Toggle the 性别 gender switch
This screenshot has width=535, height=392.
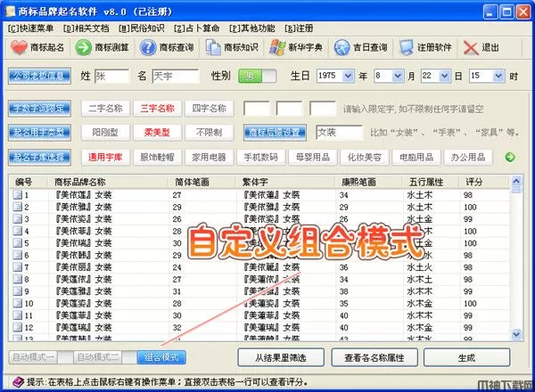point(258,76)
